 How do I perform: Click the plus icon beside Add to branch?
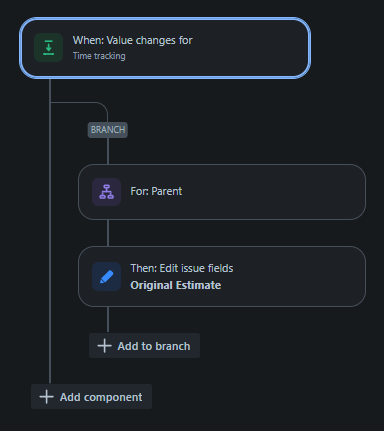click(x=104, y=346)
